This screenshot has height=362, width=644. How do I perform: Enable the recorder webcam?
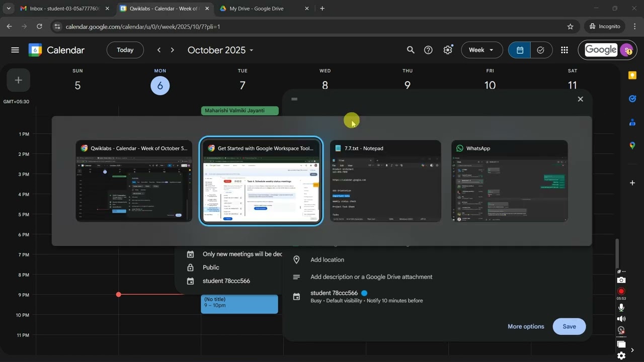point(621,330)
